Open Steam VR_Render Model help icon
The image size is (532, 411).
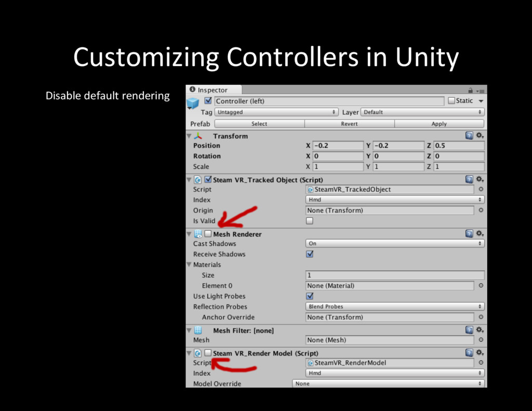469,353
